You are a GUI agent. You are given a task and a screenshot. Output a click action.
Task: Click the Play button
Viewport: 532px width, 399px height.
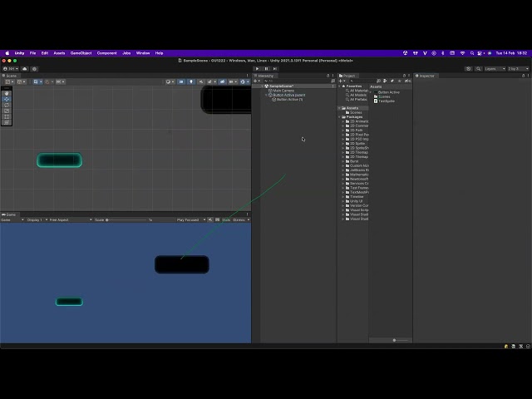257,68
